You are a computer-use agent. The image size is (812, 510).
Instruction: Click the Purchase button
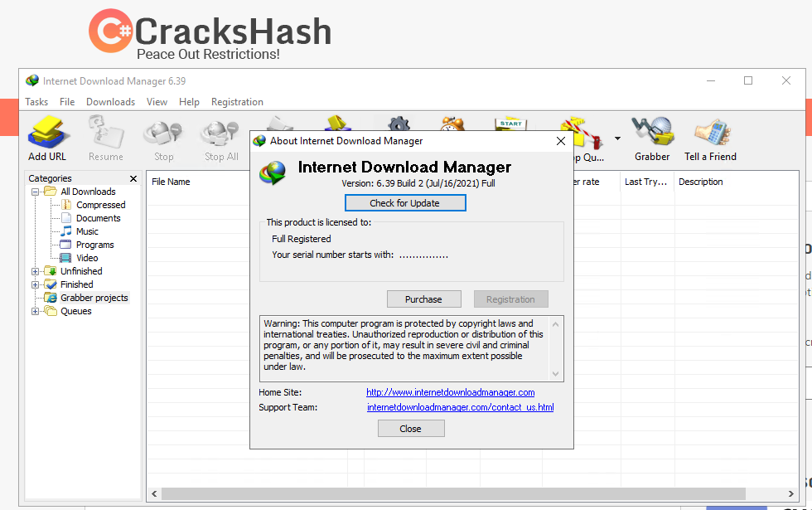click(x=423, y=299)
